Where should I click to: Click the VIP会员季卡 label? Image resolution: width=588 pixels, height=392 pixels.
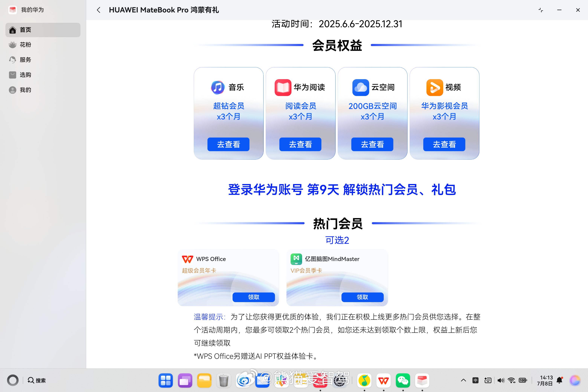click(x=306, y=270)
